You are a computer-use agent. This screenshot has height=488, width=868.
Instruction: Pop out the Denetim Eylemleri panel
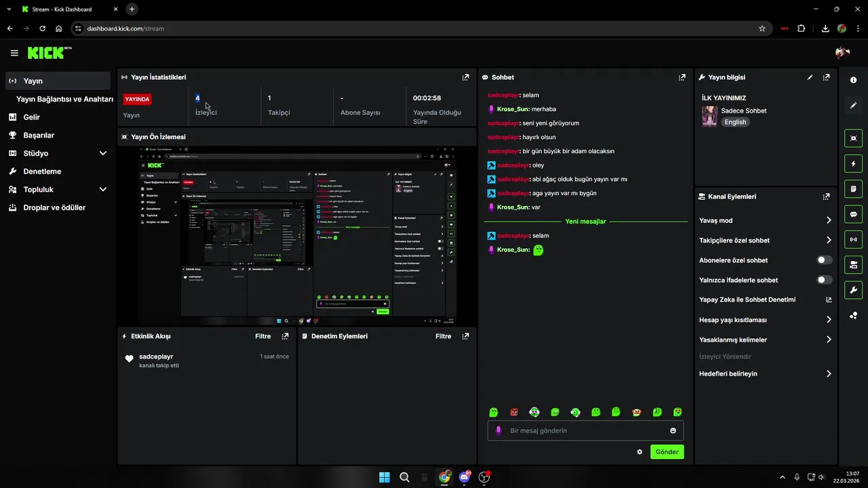click(x=465, y=336)
